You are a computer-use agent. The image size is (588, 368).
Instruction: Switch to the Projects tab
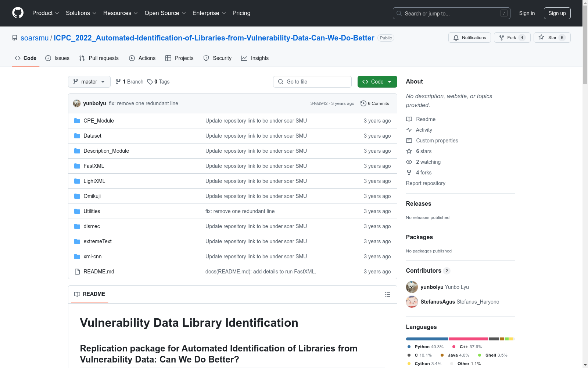click(179, 58)
